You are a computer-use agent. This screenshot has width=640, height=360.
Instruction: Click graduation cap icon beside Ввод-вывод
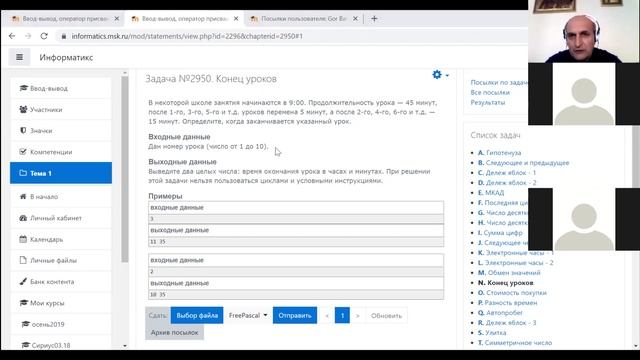click(23, 88)
